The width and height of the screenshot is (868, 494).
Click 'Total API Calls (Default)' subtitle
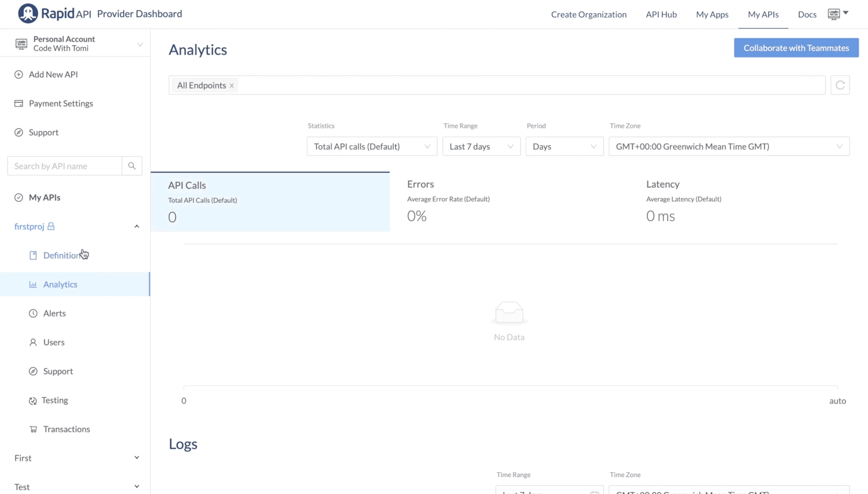[203, 200]
